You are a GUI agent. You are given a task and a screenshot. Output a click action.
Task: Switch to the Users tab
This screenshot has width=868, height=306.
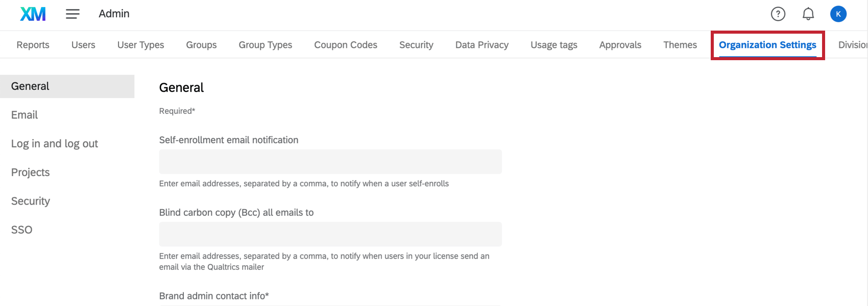[x=83, y=45]
